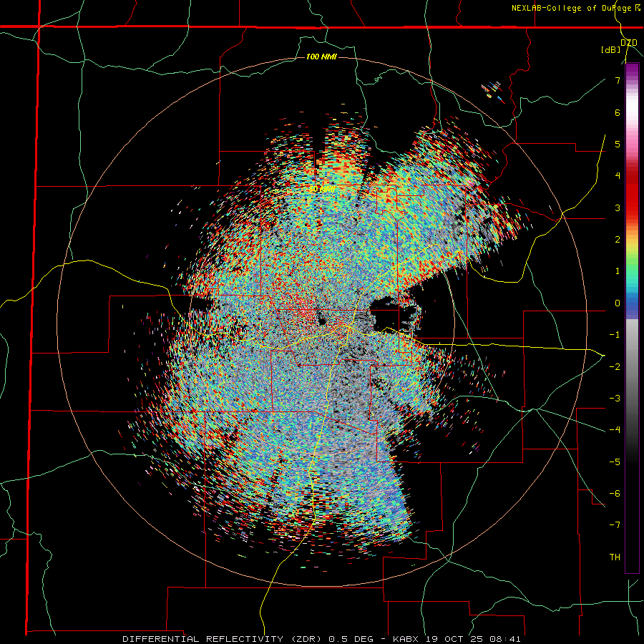Click the 50 NMI range ring label
Image resolution: width=644 pixels, height=644 pixels.
[x=321, y=190]
